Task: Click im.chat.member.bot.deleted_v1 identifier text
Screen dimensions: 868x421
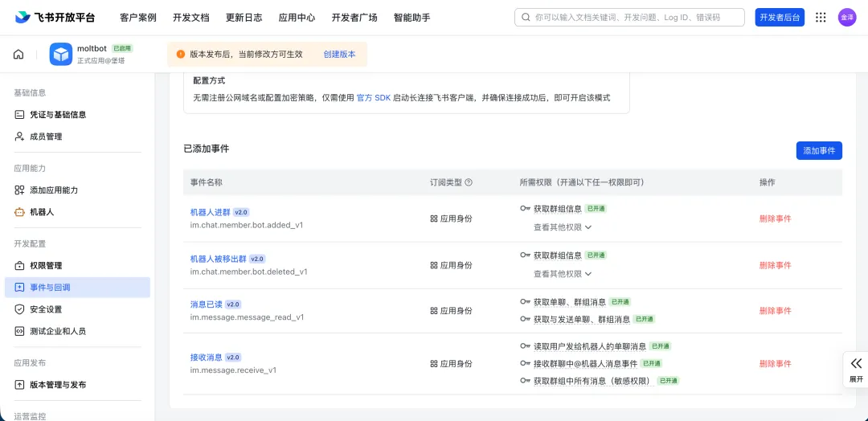Action: pyautogui.click(x=248, y=272)
